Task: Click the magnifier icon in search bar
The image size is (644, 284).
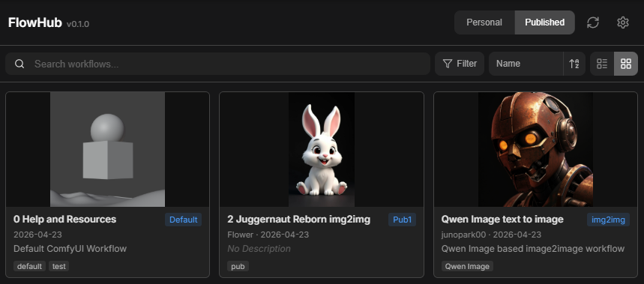Action: pyautogui.click(x=19, y=64)
